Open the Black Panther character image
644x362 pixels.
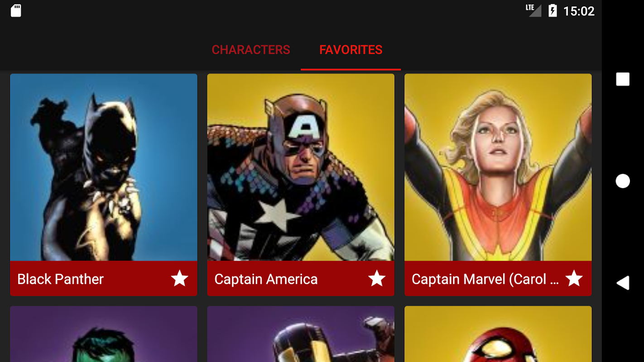coord(104,167)
